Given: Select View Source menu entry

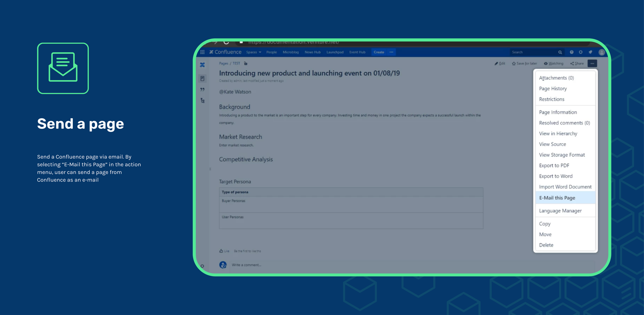Looking at the screenshot, I should pos(565,144).
